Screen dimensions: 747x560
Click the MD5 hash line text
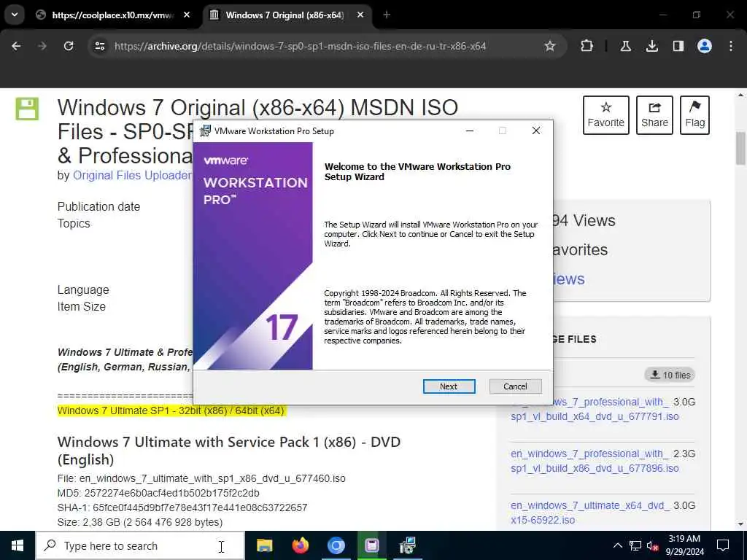click(x=158, y=493)
